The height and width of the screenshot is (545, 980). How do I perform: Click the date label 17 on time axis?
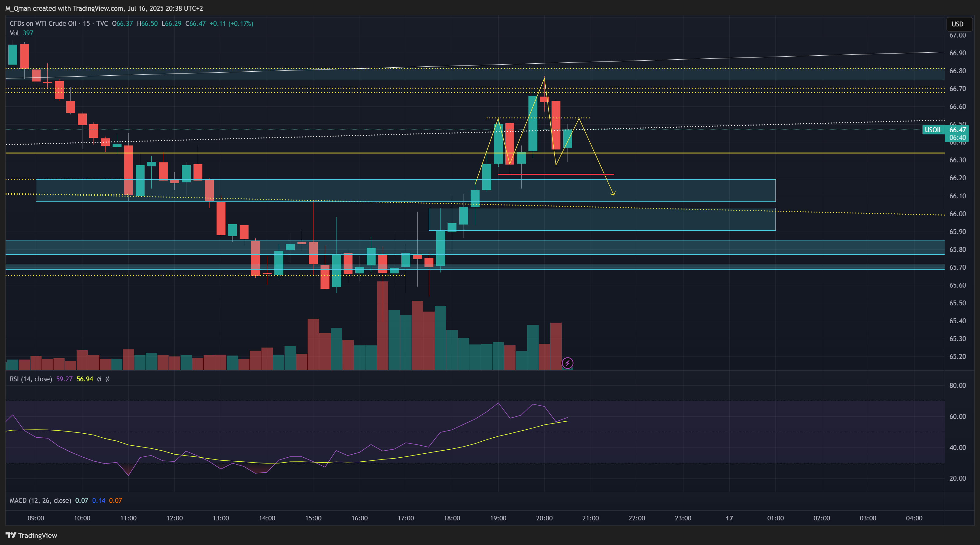click(x=729, y=518)
